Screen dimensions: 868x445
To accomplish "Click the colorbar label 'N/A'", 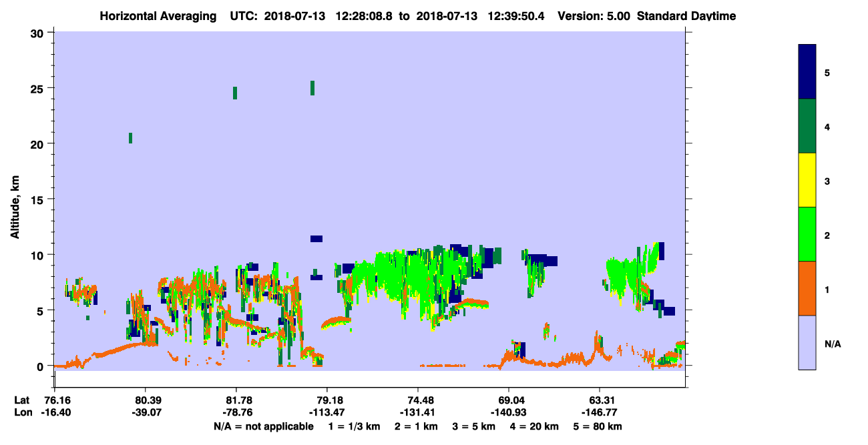I will (832, 344).
